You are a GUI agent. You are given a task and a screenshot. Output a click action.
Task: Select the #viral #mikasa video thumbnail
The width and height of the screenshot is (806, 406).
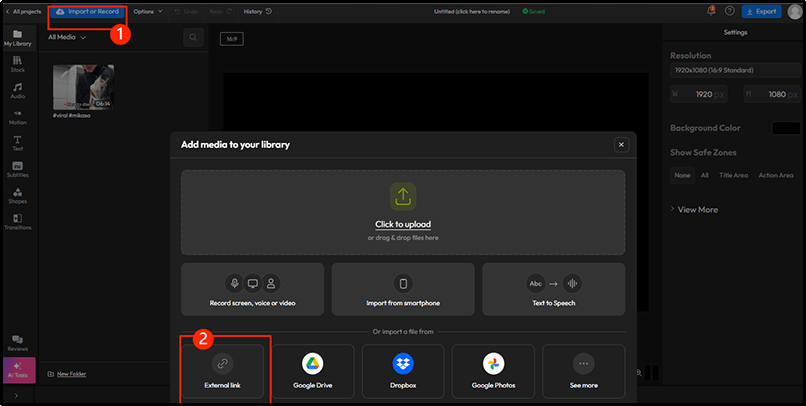[83, 87]
